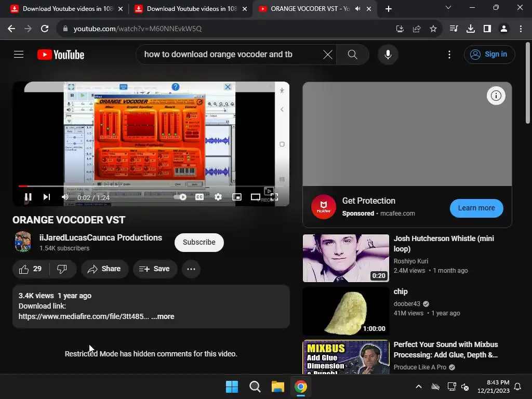Open the notifications bell
The image size is (532, 399).
[518, 387]
